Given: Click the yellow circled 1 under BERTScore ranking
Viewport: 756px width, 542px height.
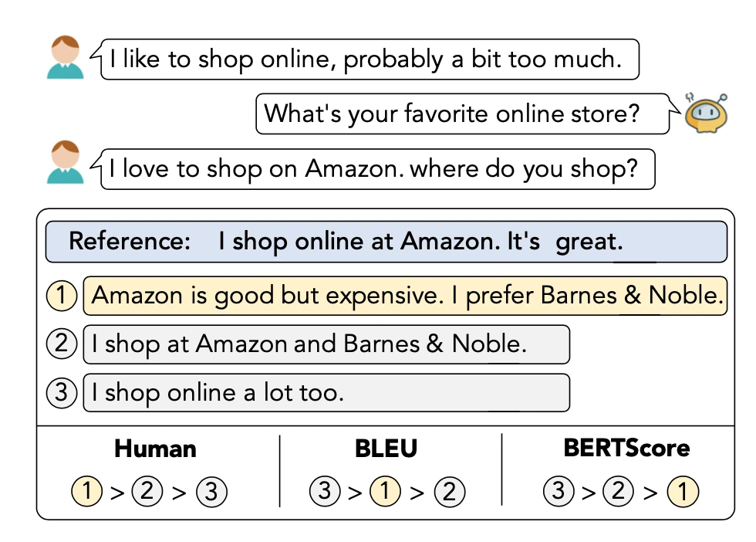Looking at the screenshot, I should click(x=683, y=492).
